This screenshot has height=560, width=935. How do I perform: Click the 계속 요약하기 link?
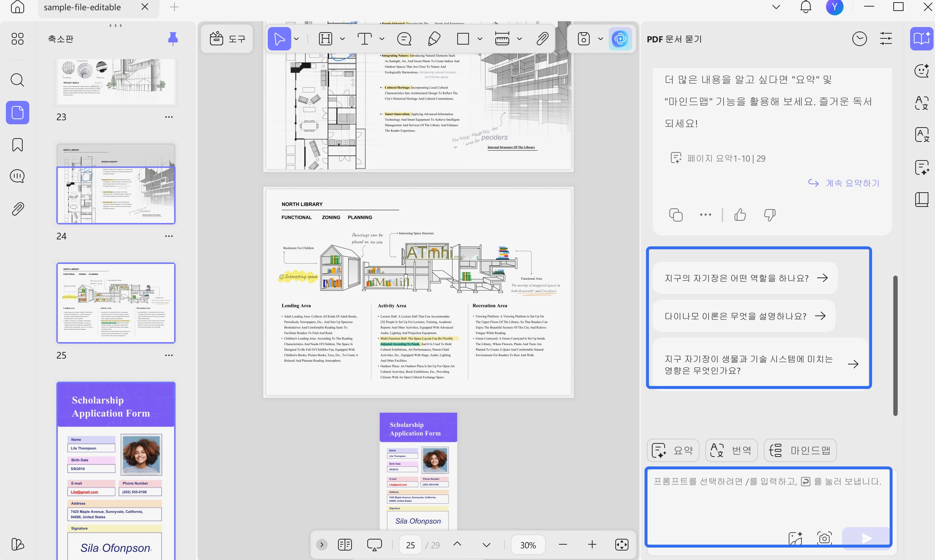844,183
